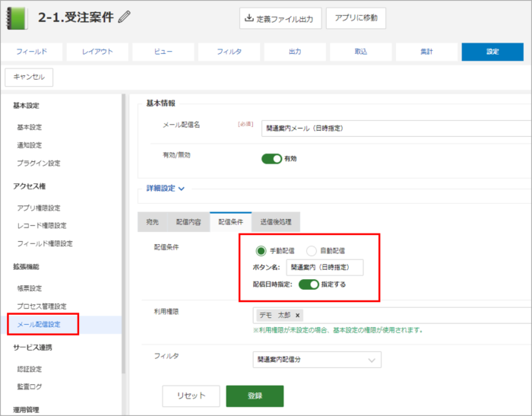Switch to the フィールド tab
532x416 pixels.
coord(32,52)
